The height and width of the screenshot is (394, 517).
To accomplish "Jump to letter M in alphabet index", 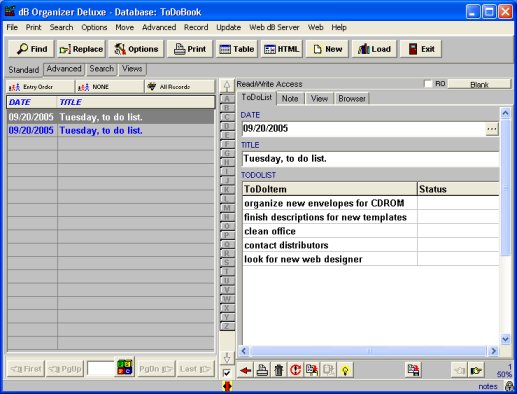I will (227, 208).
